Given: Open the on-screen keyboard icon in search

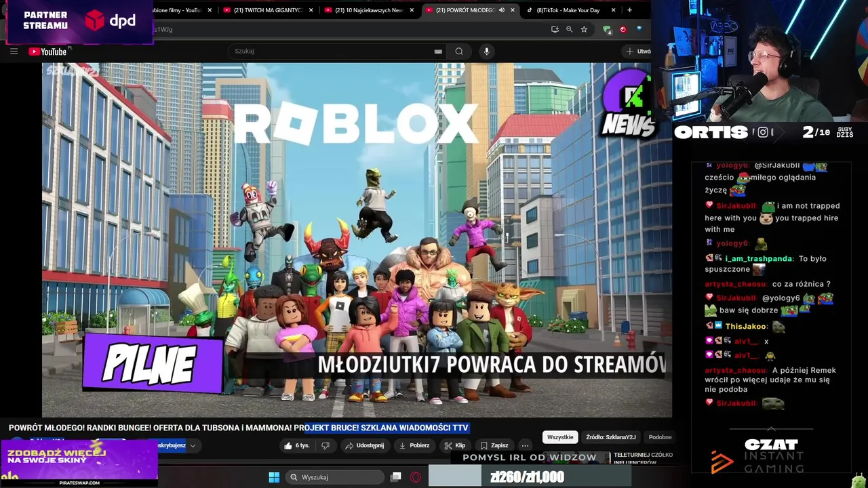Looking at the screenshot, I should pyautogui.click(x=438, y=52).
